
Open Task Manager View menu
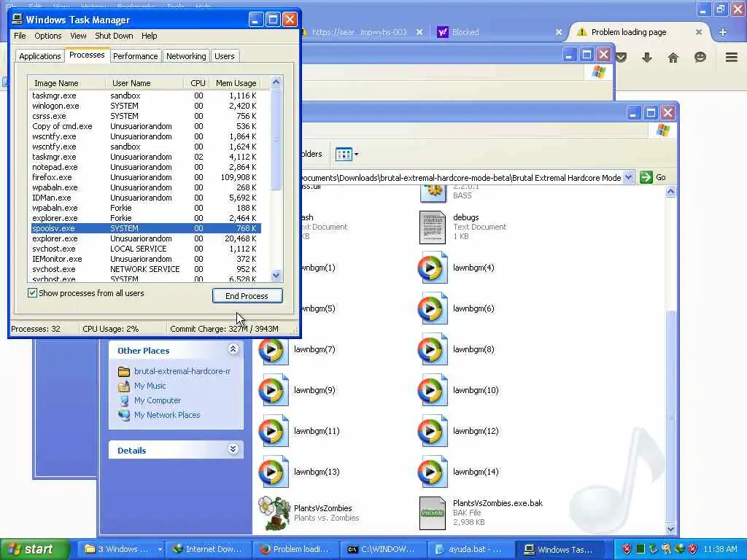click(x=78, y=36)
